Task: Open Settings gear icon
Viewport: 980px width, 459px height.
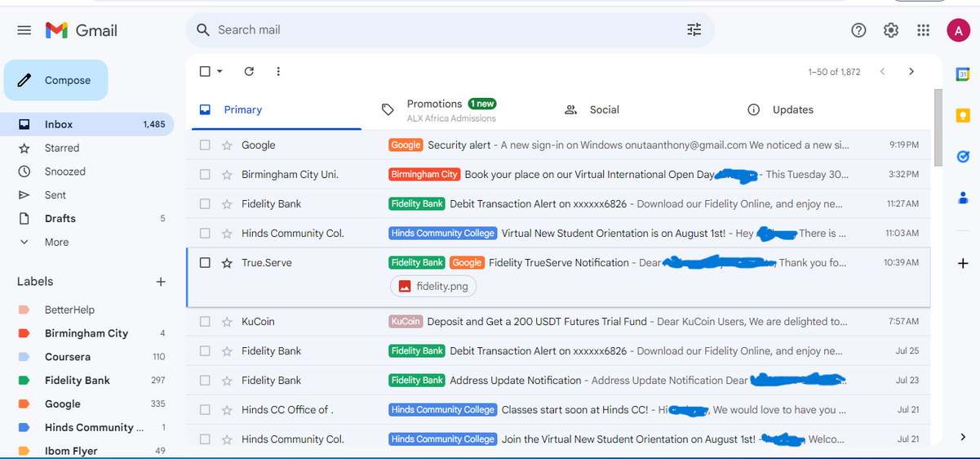Action: click(891, 30)
